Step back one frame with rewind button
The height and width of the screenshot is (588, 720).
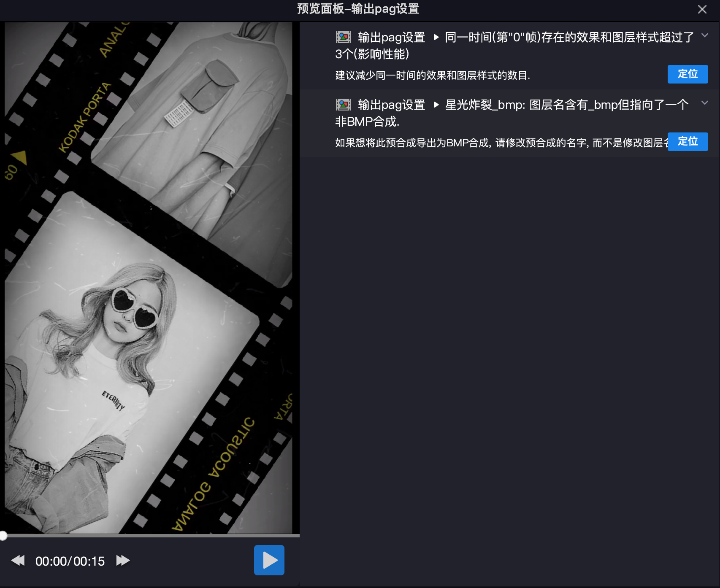click(x=18, y=561)
